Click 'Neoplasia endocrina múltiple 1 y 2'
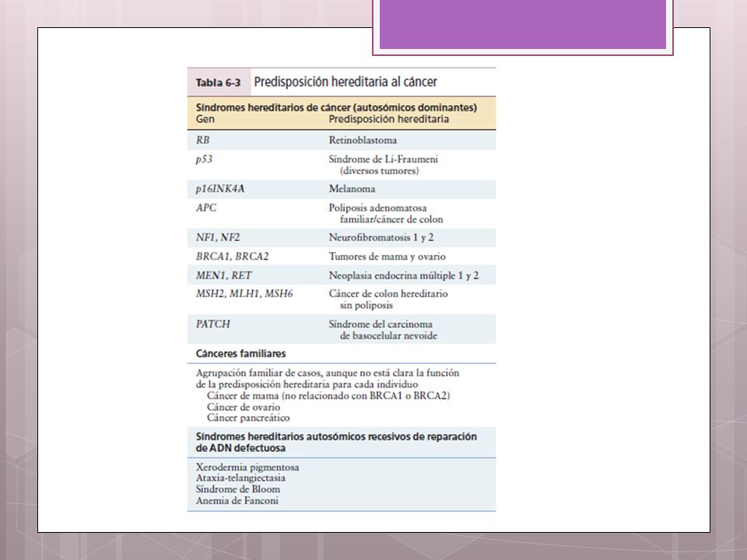The width and height of the screenshot is (747, 560). 404,275
